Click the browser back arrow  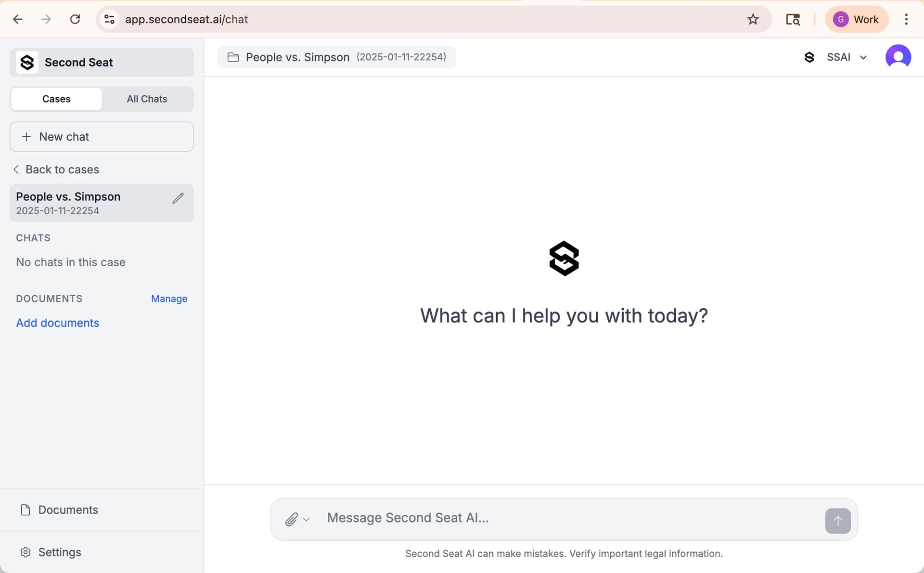[x=18, y=19]
